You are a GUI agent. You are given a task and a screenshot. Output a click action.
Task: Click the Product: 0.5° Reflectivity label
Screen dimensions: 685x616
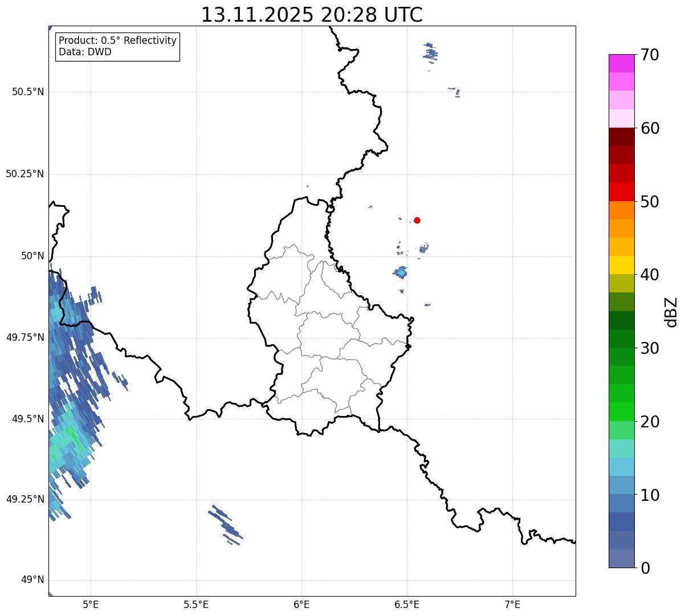tap(117, 41)
